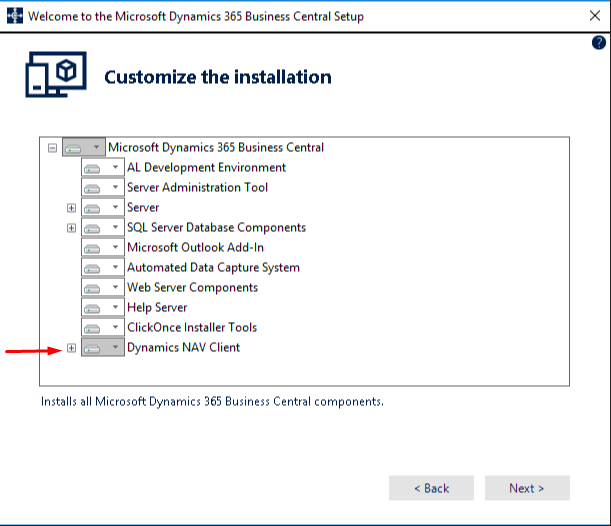
Task: Open install option dropdown for AL Development Environment
Action: click(103, 168)
